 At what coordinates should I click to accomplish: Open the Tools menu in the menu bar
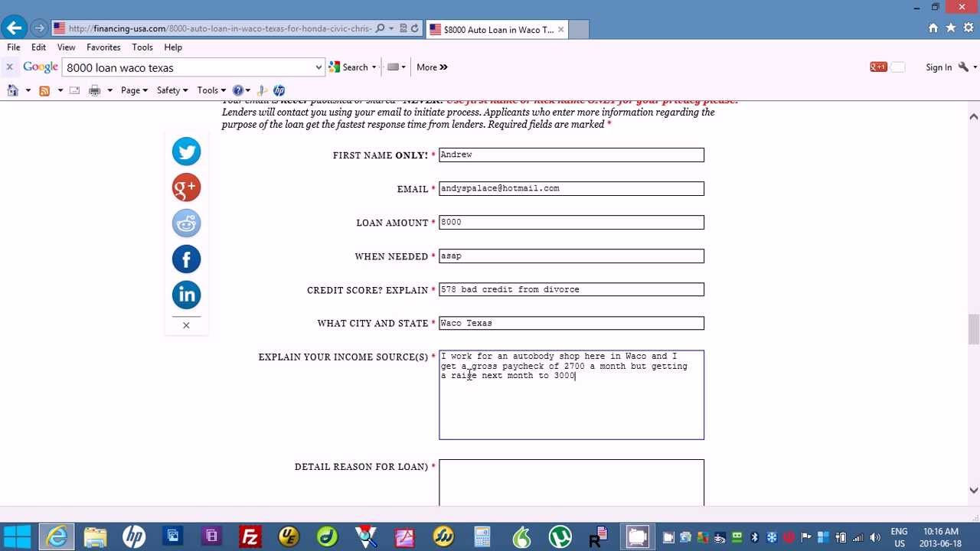coord(142,47)
